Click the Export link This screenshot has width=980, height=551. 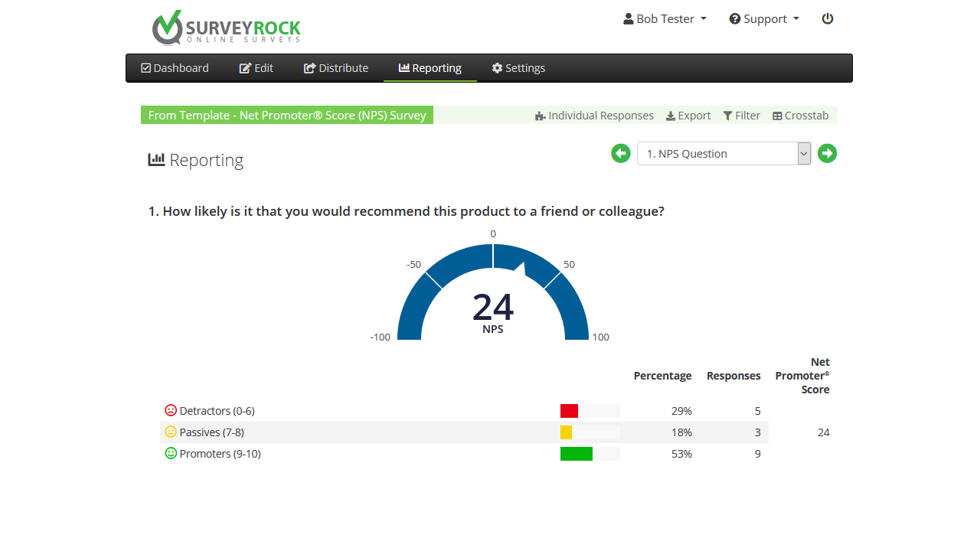click(688, 116)
